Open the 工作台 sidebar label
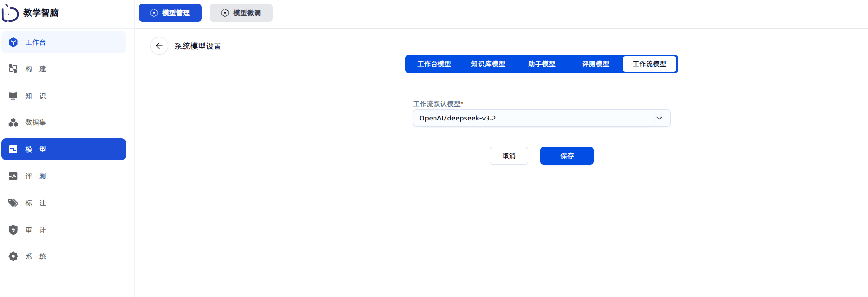The height and width of the screenshot is (297, 868). coord(36,42)
